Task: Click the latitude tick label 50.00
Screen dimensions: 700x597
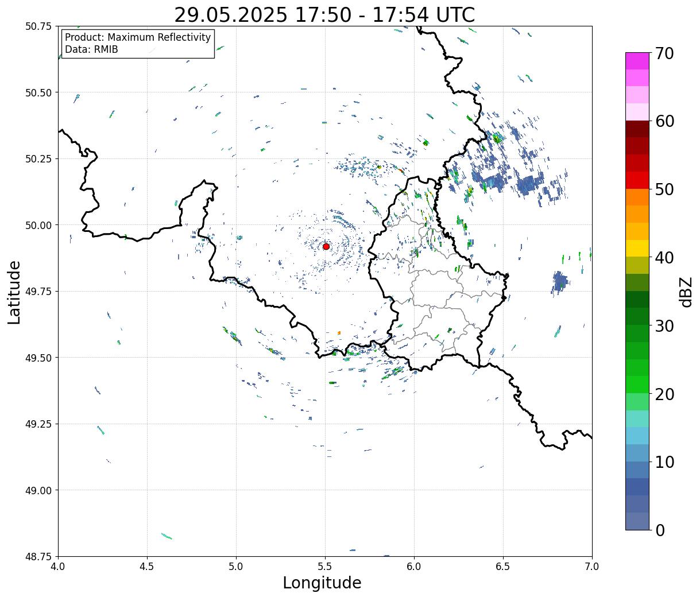Action: point(38,225)
